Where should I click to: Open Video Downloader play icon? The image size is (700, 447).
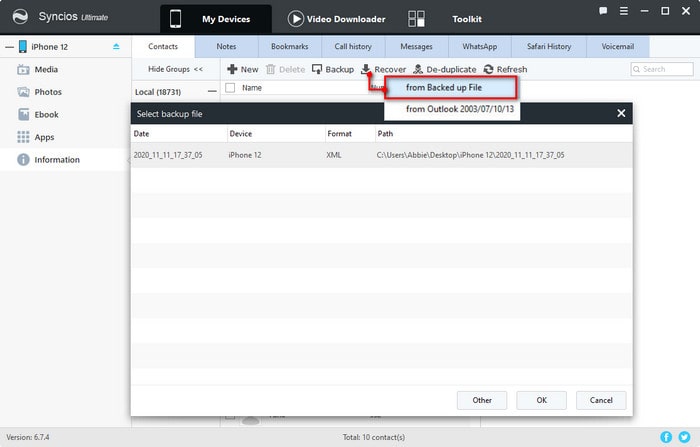(296, 19)
